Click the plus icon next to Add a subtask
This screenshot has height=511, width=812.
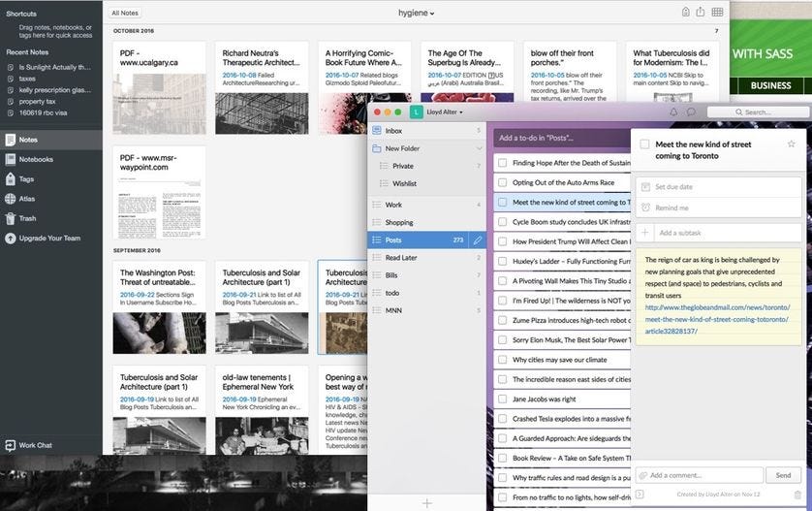pyautogui.click(x=645, y=233)
